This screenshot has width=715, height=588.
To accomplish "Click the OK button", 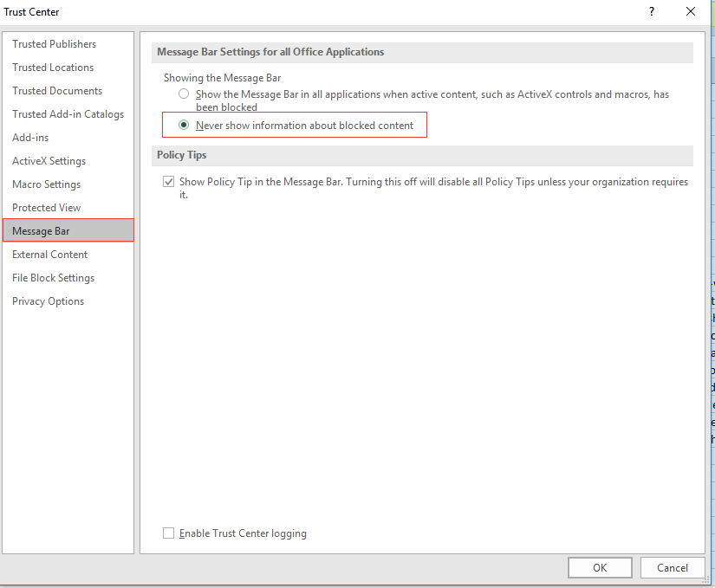I will pyautogui.click(x=600, y=568).
